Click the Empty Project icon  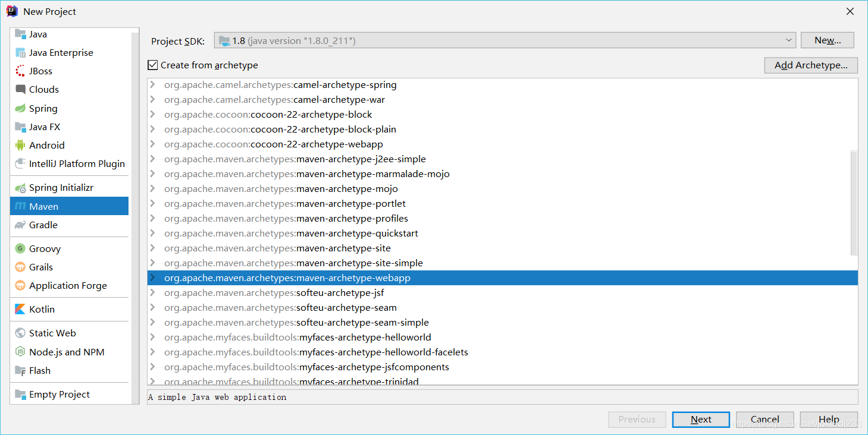(x=20, y=394)
